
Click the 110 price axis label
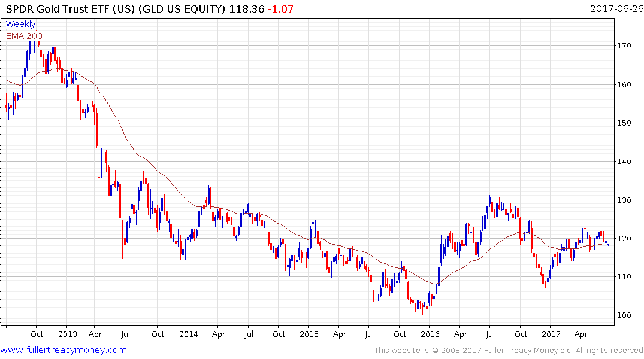(624, 277)
